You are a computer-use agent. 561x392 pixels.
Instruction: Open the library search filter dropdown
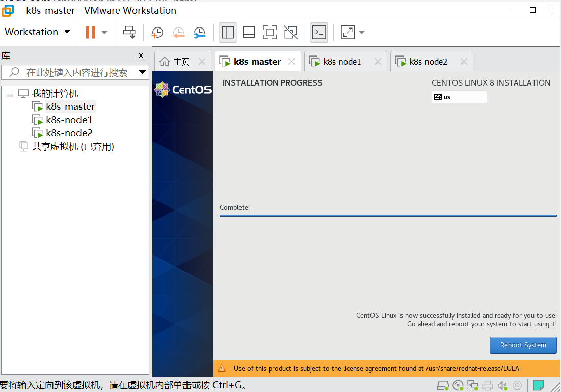[142, 72]
